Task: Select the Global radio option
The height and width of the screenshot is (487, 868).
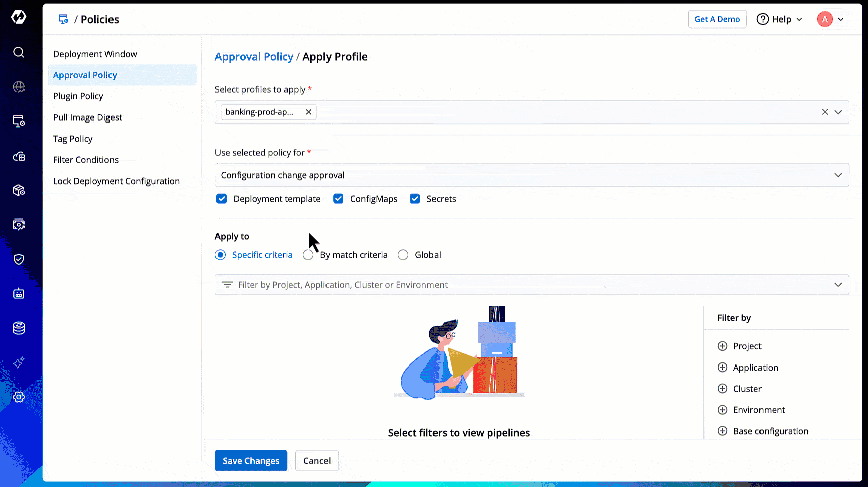Action: point(403,255)
